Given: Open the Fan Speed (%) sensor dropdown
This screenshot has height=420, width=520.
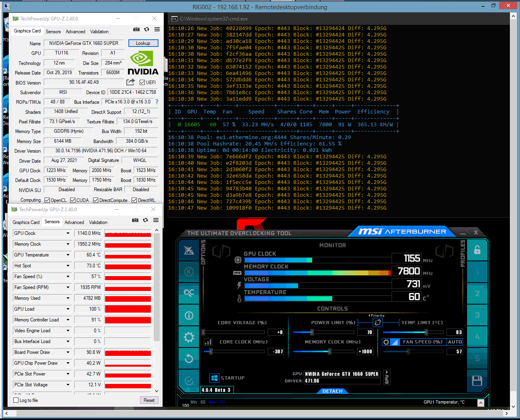Looking at the screenshot, I should click(x=68, y=277).
